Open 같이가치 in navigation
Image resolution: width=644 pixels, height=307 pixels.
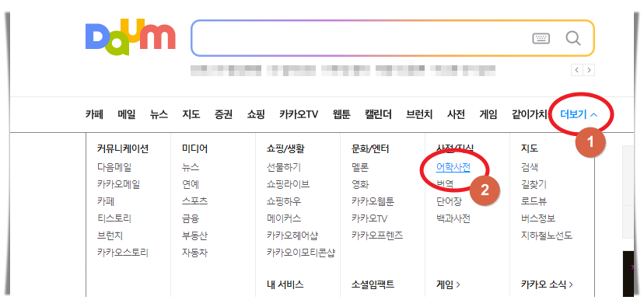tap(530, 114)
